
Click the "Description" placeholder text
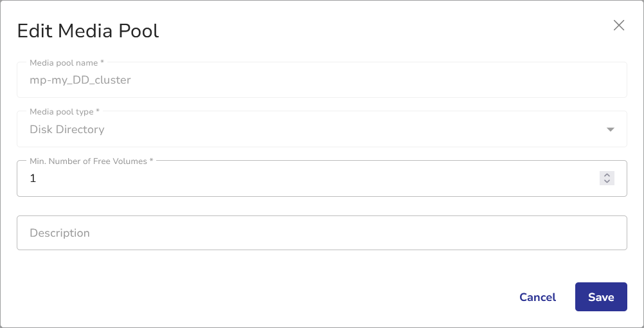click(60, 233)
